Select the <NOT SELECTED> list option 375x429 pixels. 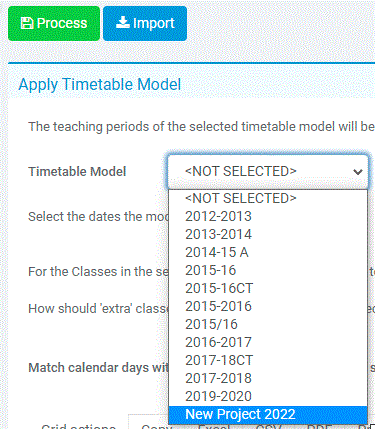coord(268,198)
